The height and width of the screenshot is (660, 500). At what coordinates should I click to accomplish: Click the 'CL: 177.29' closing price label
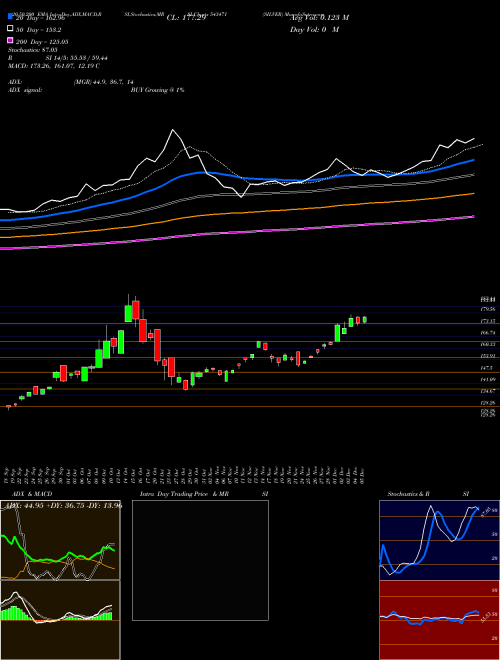coord(186,18)
